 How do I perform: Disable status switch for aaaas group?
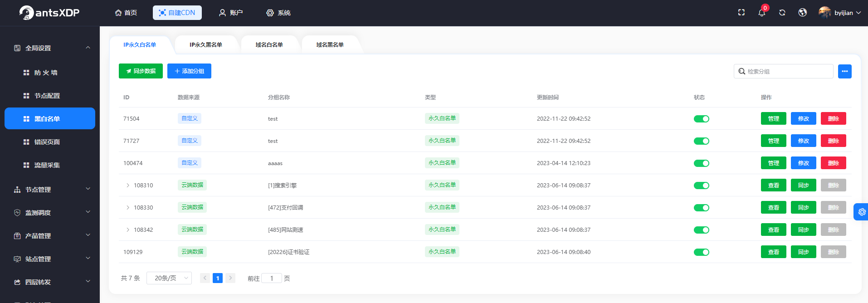701,163
